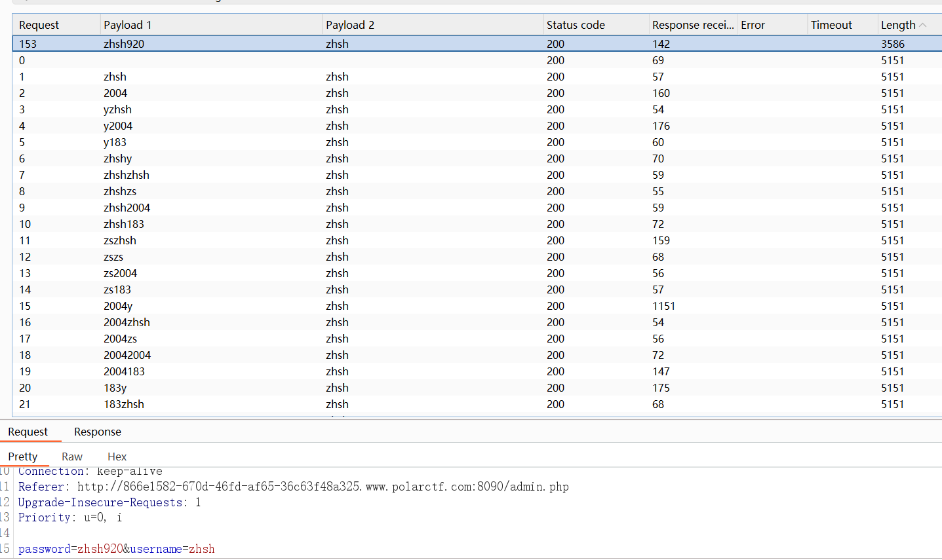This screenshot has height=560, width=942.
Task: Switch to the Response tab
Action: point(98,432)
